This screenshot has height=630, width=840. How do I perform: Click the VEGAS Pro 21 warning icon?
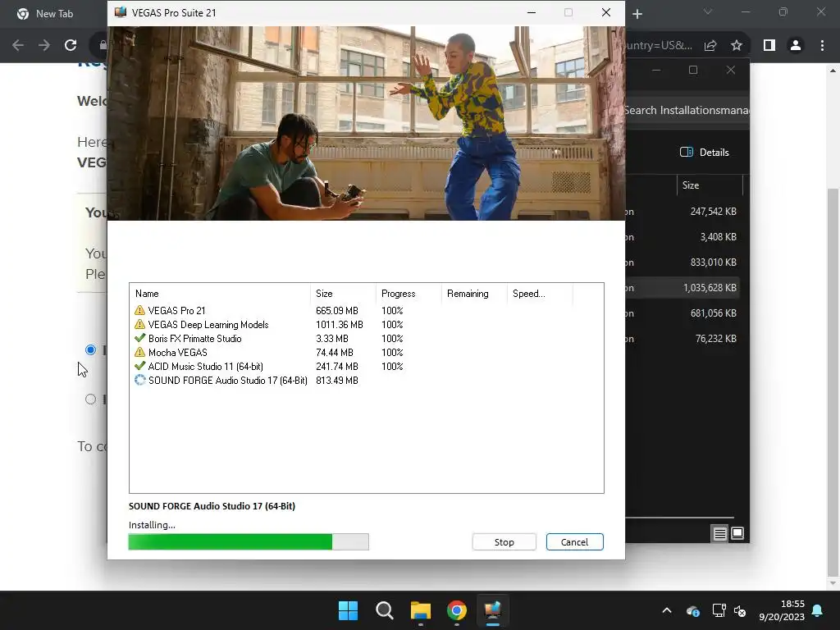(139, 311)
